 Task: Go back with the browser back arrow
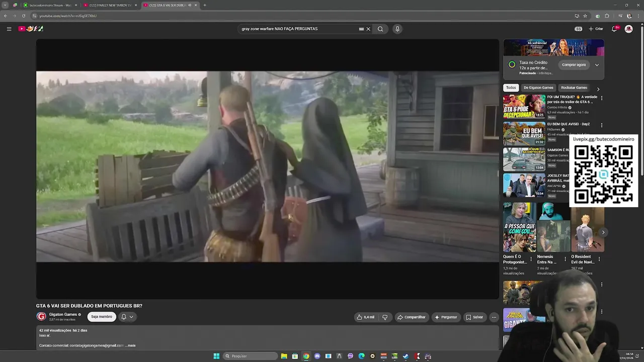pos(6,16)
